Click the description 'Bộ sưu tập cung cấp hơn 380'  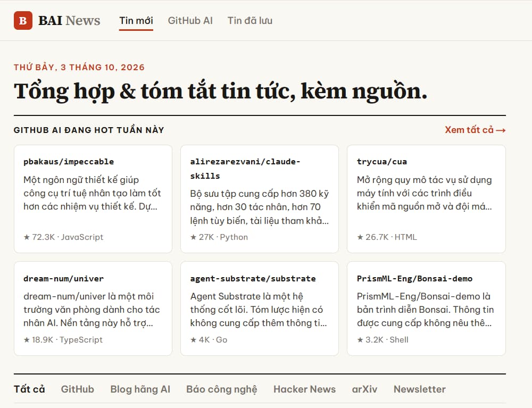tap(259, 207)
